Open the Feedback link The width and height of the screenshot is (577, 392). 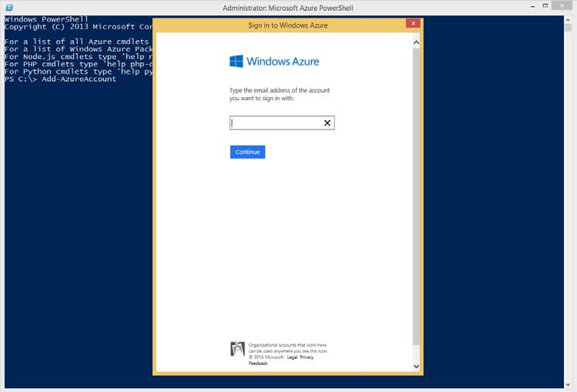258,364
